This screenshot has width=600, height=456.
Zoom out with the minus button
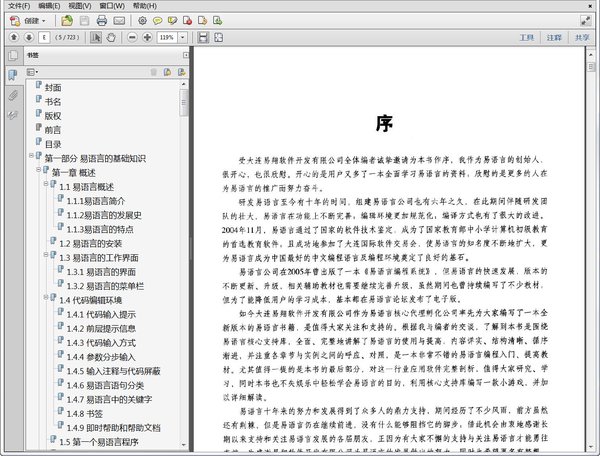tap(132, 37)
